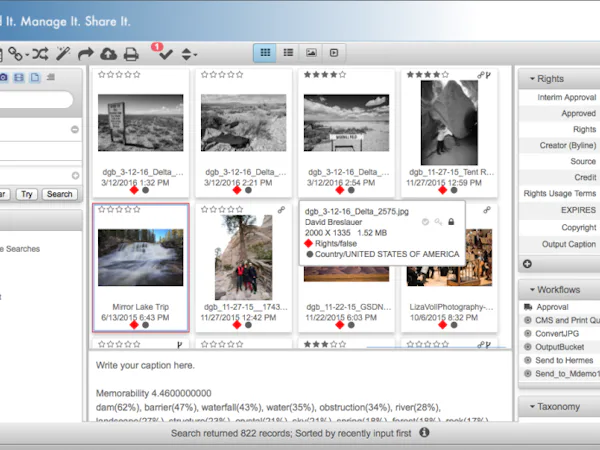Upload via the cloud upload icon
The height and width of the screenshot is (450, 600).
pos(108,54)
